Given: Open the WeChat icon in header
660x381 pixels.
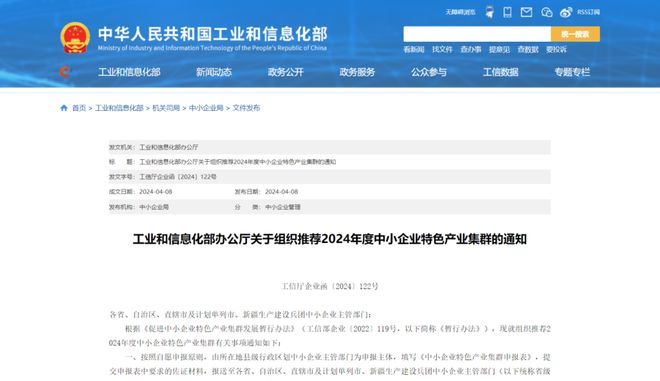Looking at the screenshot, I should (x=546, y=12).
